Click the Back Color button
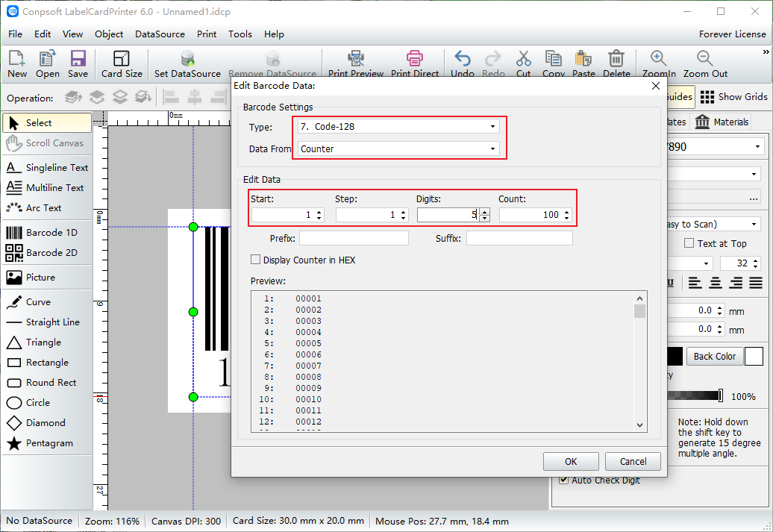 [714, 356]
